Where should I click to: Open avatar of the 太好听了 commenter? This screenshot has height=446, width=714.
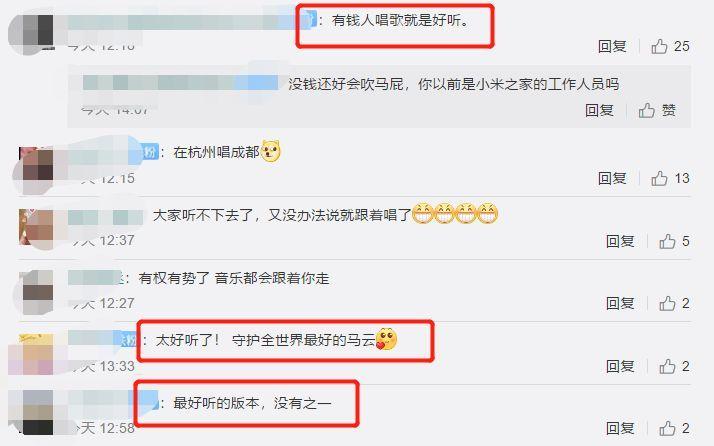[36, 354]
